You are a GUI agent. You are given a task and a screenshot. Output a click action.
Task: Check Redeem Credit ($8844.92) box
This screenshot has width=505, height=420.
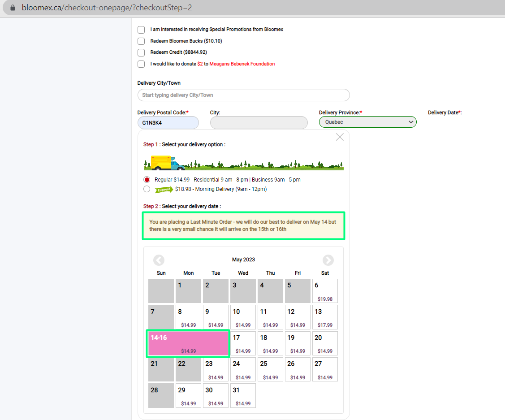[x=141, y=52]
